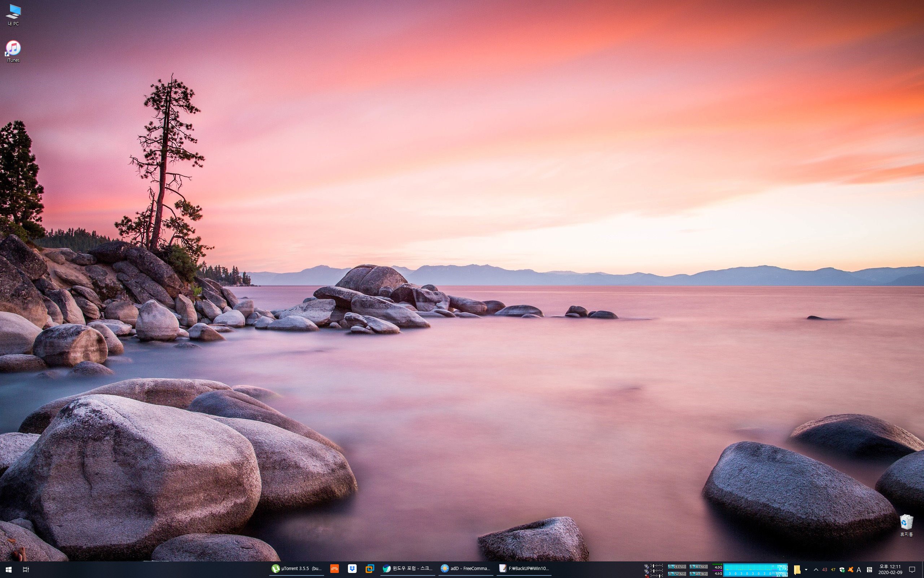Click the red 43 temperature tray icon
Screen dimensions: 924x578
[x=825, y=570]
